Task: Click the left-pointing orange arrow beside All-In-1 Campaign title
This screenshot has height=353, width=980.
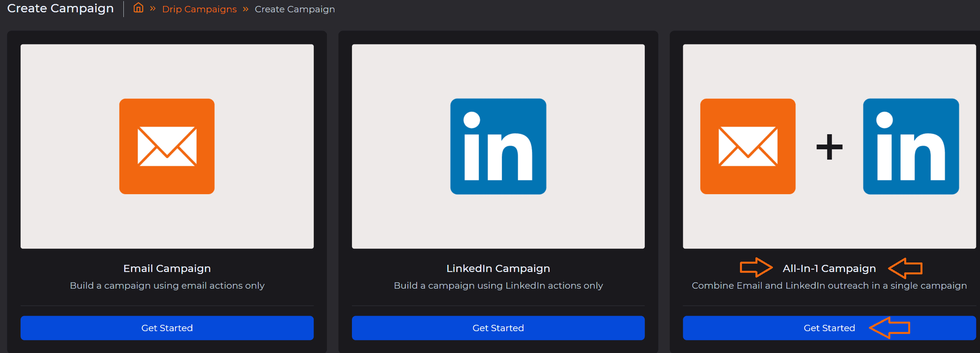Action: pyautogui.click(x=905, y=268)
